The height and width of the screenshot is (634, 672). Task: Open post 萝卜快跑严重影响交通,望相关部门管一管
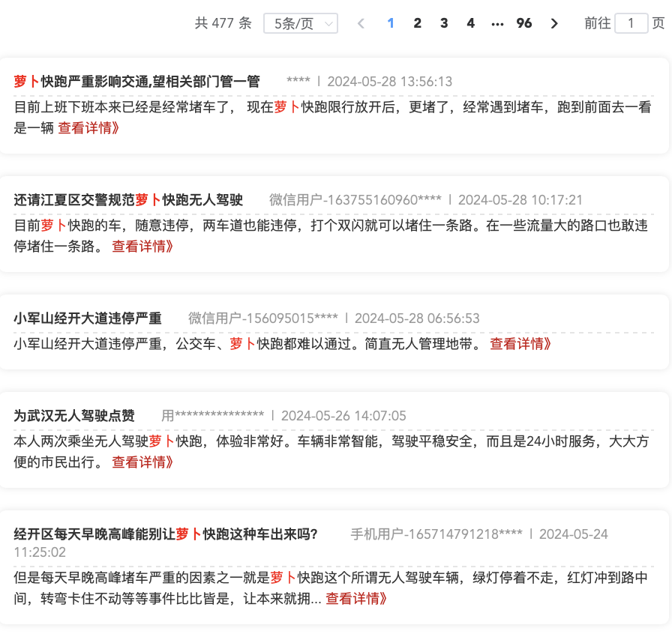pos(136,82)
